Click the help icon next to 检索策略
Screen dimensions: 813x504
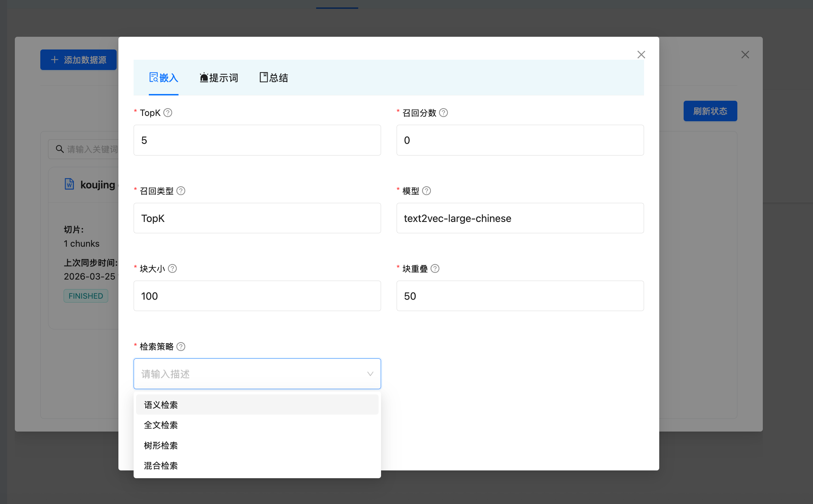click(181, 346)
